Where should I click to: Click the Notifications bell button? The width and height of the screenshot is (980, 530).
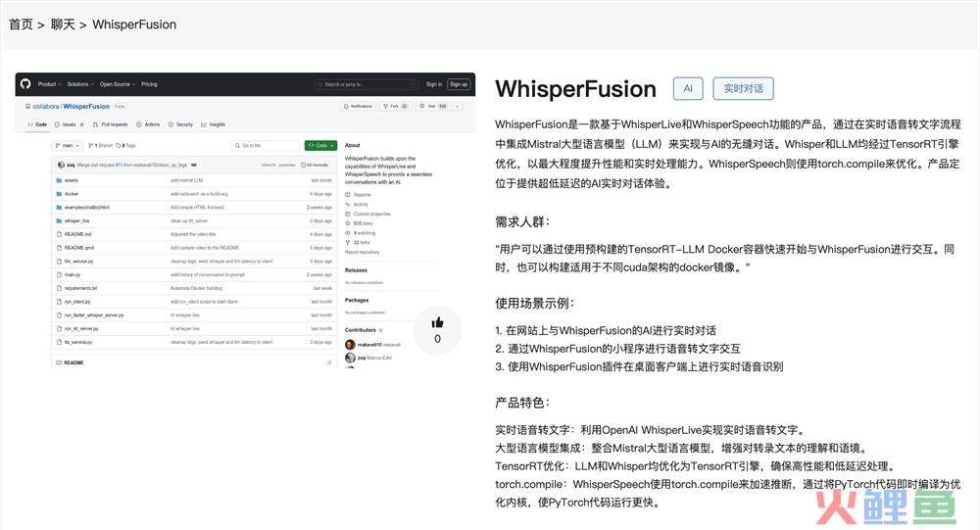coord(358,106)
